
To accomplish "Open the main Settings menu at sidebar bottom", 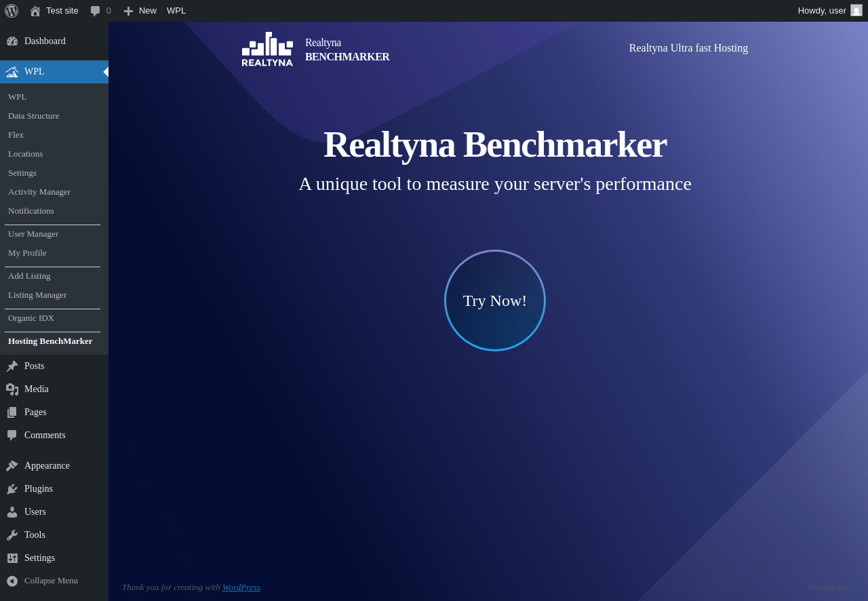I will click(x=54, y=558).
